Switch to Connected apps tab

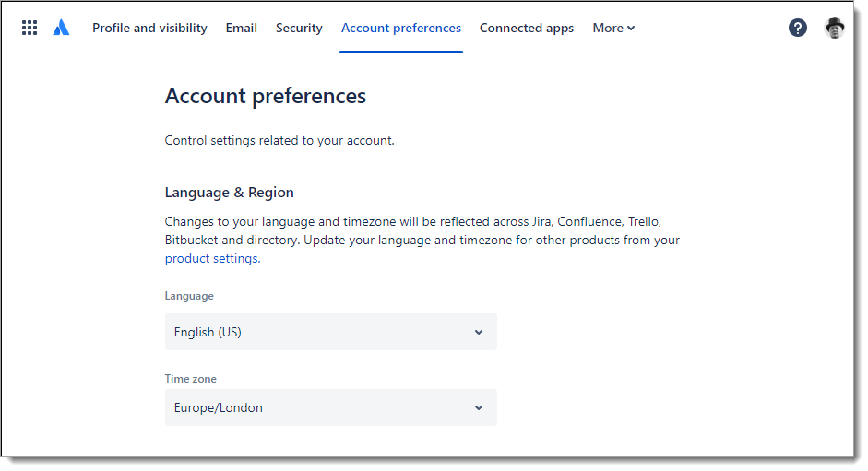click(527, 28)
